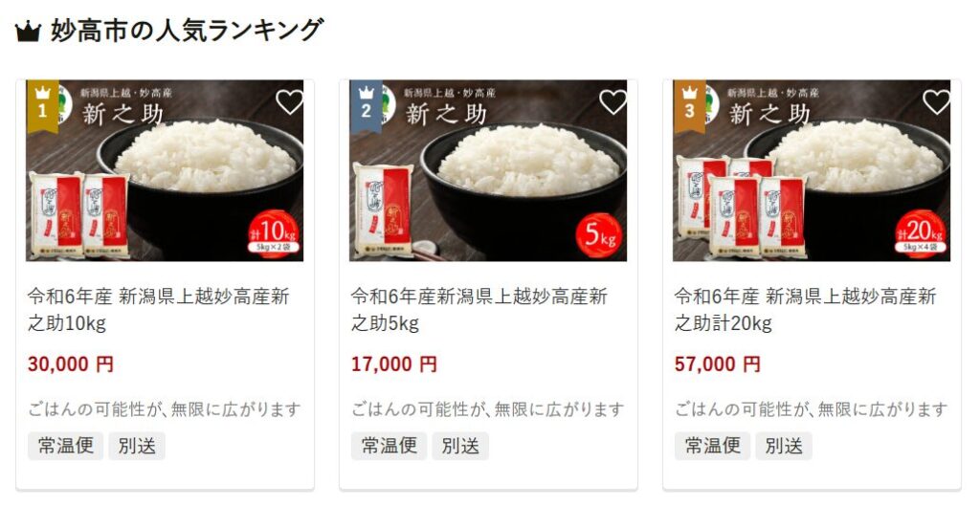
Task: Favorite the 10kg rice with heart icon
Action: click(289, 101)
